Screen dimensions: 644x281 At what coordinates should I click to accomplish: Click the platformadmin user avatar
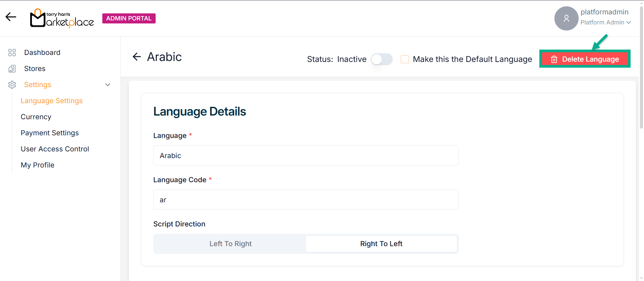566,18
